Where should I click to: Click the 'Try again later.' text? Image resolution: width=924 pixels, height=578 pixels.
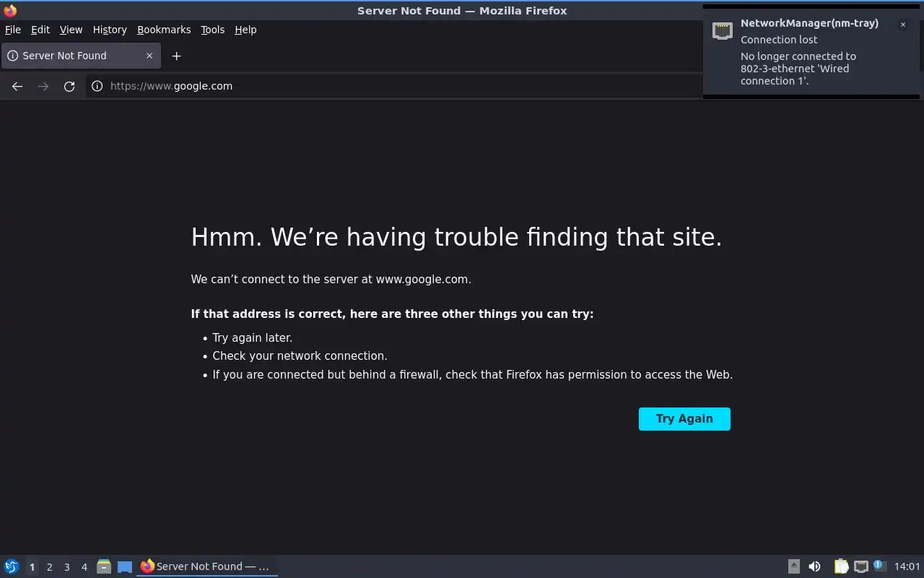click(x=252, y=338)
